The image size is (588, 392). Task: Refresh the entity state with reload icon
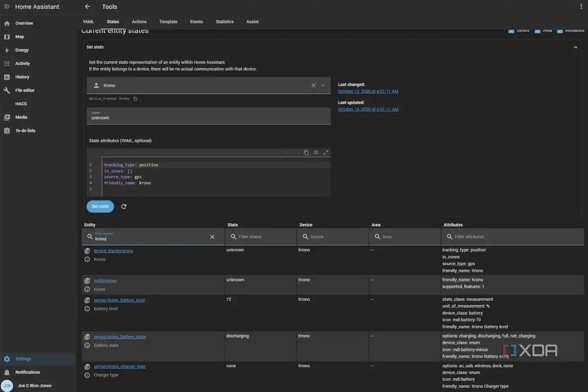(x=123, y=206)
